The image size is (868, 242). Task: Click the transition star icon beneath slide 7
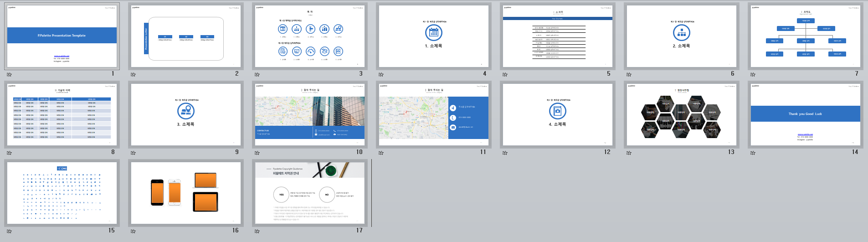click(753, 74)
